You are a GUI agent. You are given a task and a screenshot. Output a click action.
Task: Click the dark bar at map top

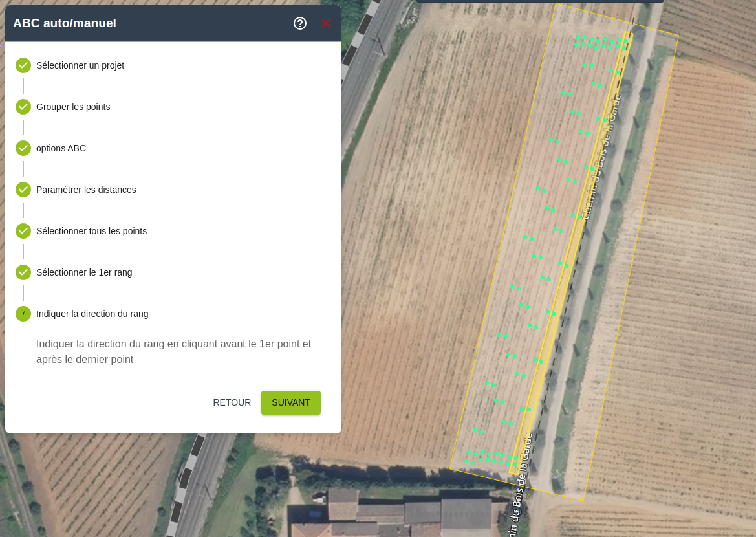[540, 1]
